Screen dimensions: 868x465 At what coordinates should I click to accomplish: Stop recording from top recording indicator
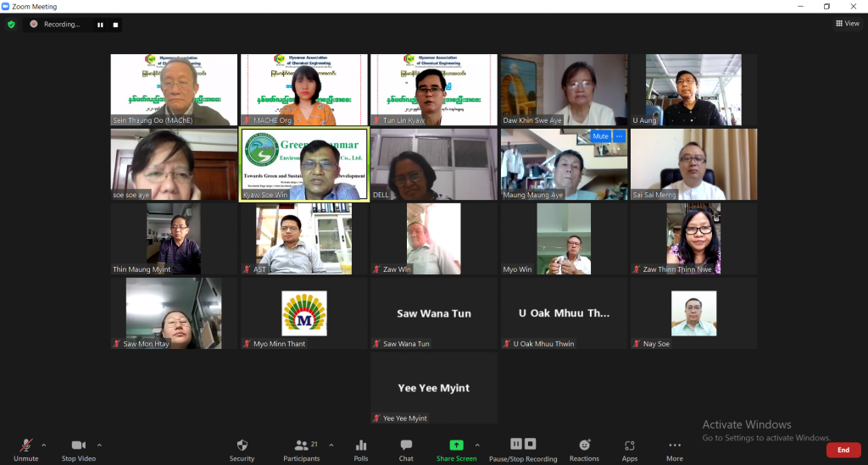(x=115, y=25)
